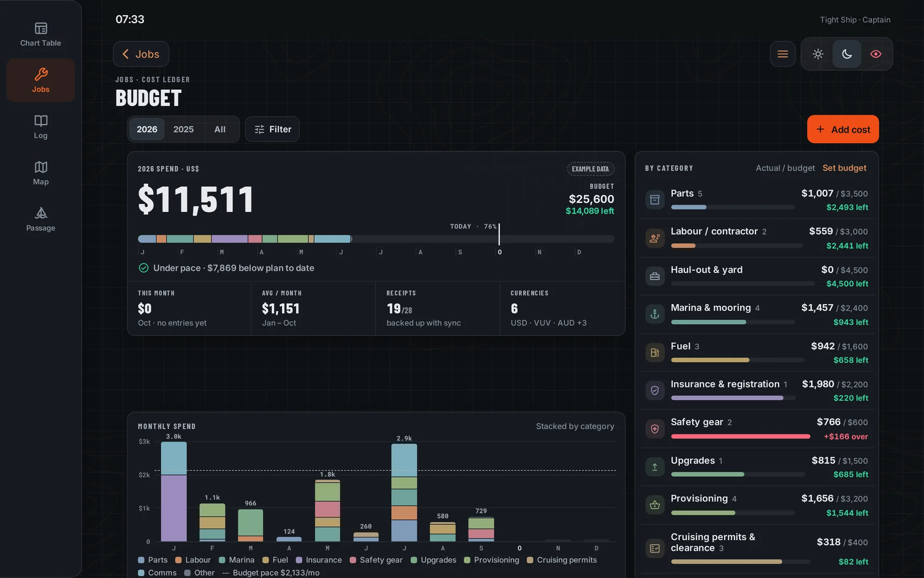Click the Tight Ship · Captain label
This screenshot has height=578, width=924.
(855, 20)
